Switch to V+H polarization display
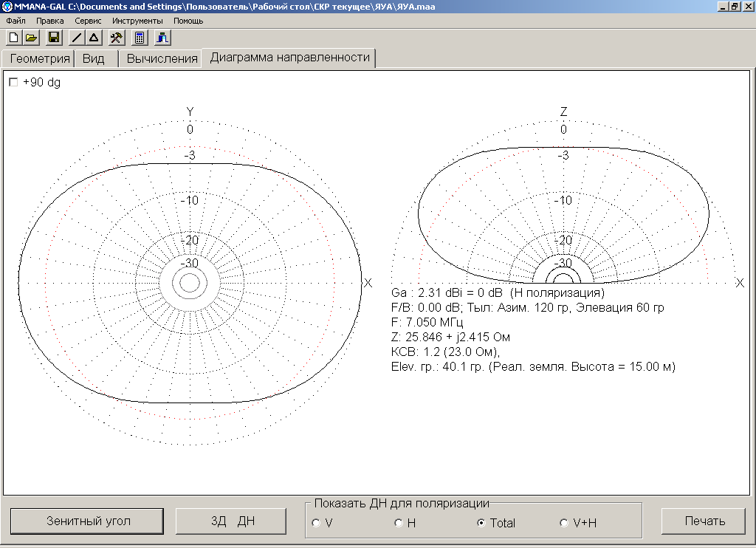This screenshot has height=548, width=756. 565,523
